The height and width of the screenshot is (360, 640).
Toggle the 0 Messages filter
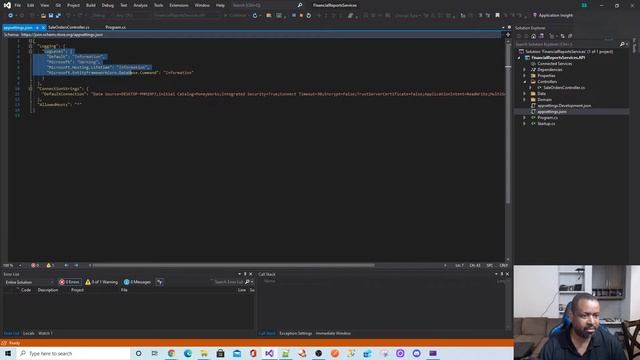137,282
